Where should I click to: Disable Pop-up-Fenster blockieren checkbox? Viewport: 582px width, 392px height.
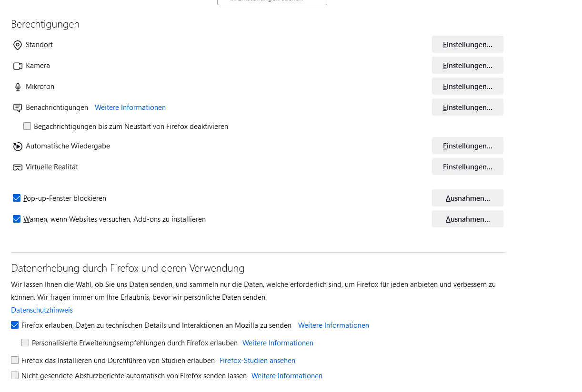tap(17, 198)
